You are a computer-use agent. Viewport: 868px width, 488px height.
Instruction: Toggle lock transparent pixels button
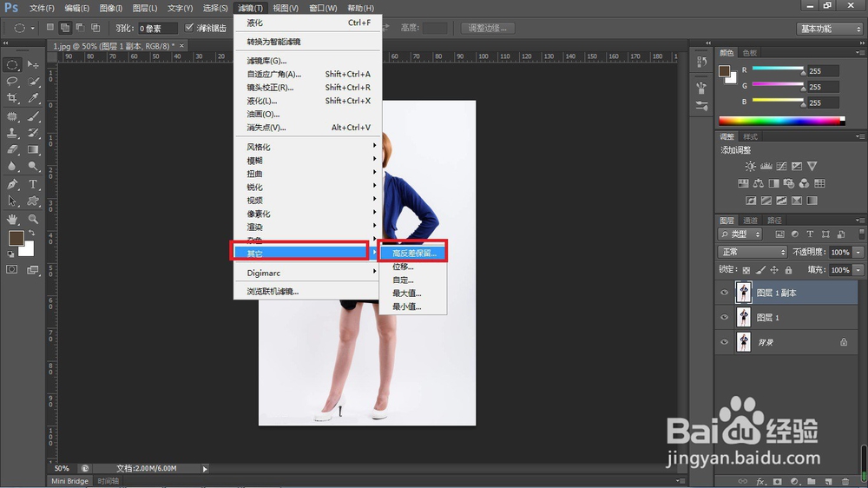[746, 270]
